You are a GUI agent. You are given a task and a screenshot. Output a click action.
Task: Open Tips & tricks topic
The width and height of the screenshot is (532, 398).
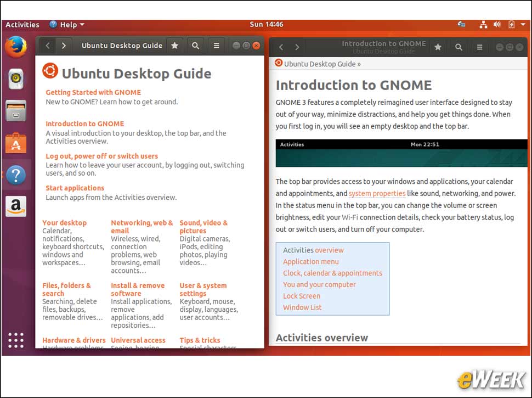coord(200,340)
